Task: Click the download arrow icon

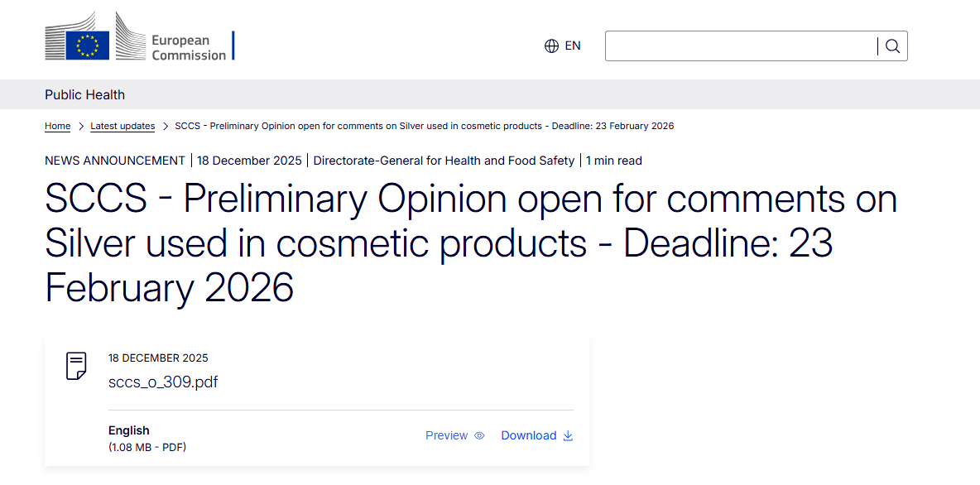Action: point(568,436)
